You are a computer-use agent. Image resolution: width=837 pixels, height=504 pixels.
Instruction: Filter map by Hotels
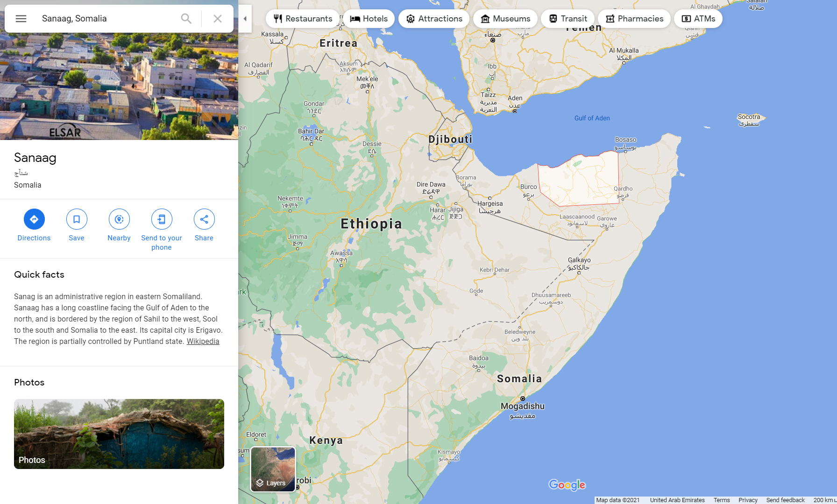[x=369, y=19]
